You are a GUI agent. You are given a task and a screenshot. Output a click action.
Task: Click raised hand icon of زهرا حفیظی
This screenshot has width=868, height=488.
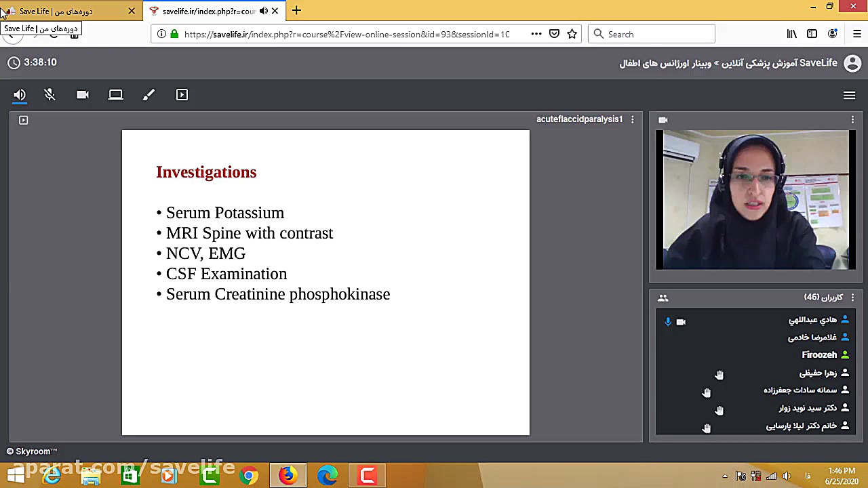point(719,375)
